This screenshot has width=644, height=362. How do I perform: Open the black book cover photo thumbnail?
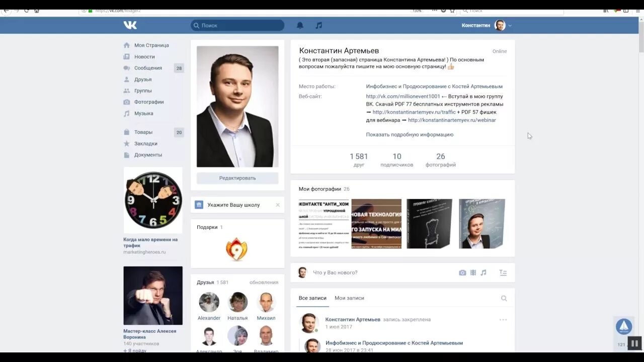coord(429,224)
